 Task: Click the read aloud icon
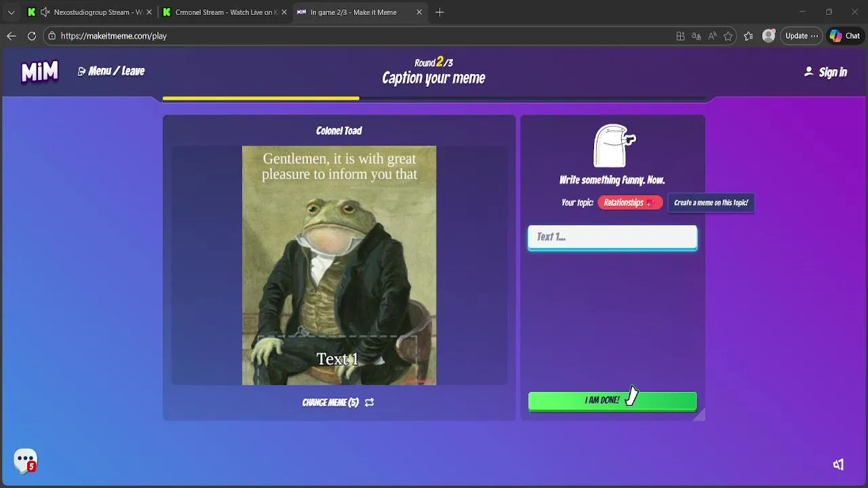tap(712, 36)
